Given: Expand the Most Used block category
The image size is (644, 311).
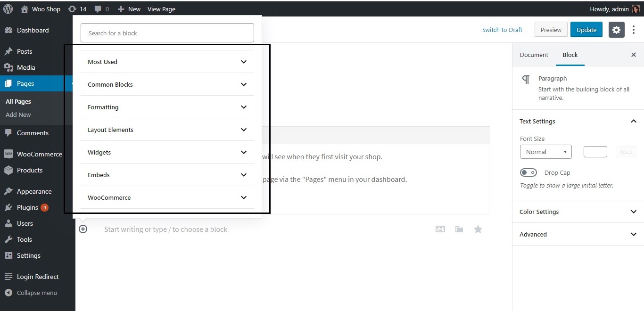Looking at the screenshot, I should click(x=167, y=62).
